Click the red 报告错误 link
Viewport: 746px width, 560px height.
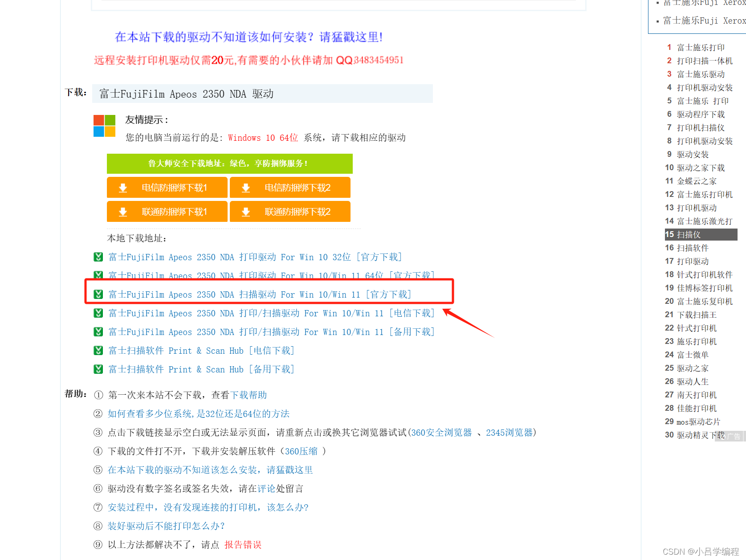pos(243,545)
